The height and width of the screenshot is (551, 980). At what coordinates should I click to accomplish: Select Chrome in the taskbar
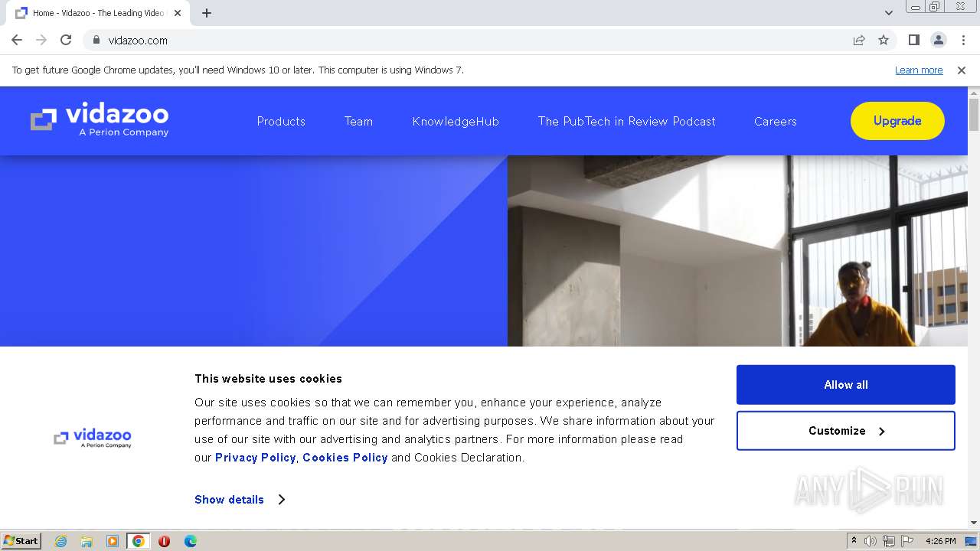click(x=139, y=541)
